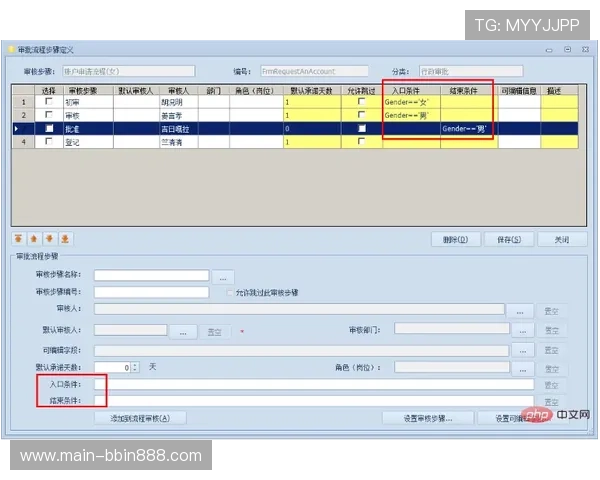600x480 pixels.
Task: Clear 默认审核人 with 置空 button
Action: [214, 332]
